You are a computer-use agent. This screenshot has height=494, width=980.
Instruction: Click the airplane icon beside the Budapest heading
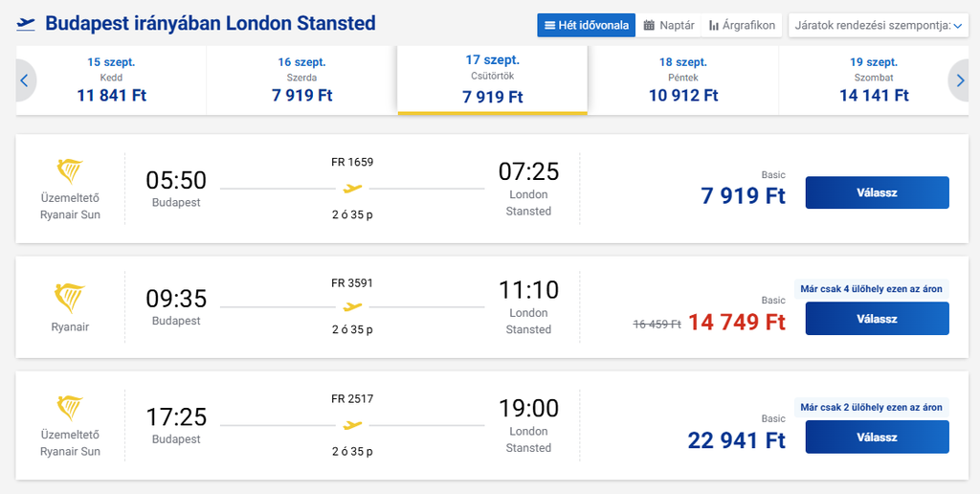click(x=26, y=24)
